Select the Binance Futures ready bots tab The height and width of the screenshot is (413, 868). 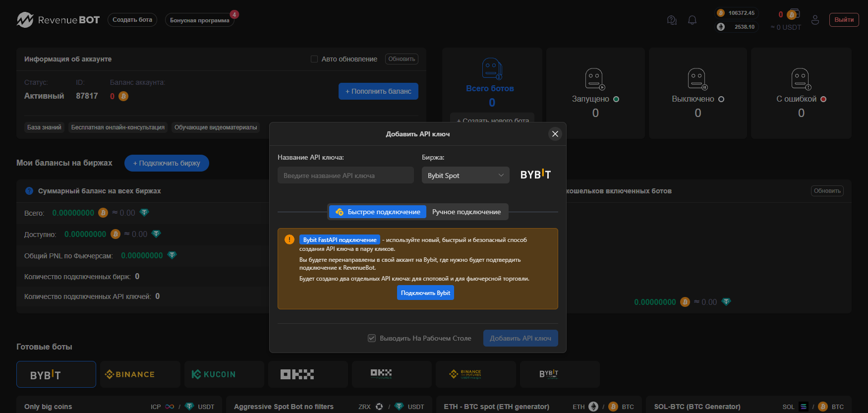(x=476, y=374)
